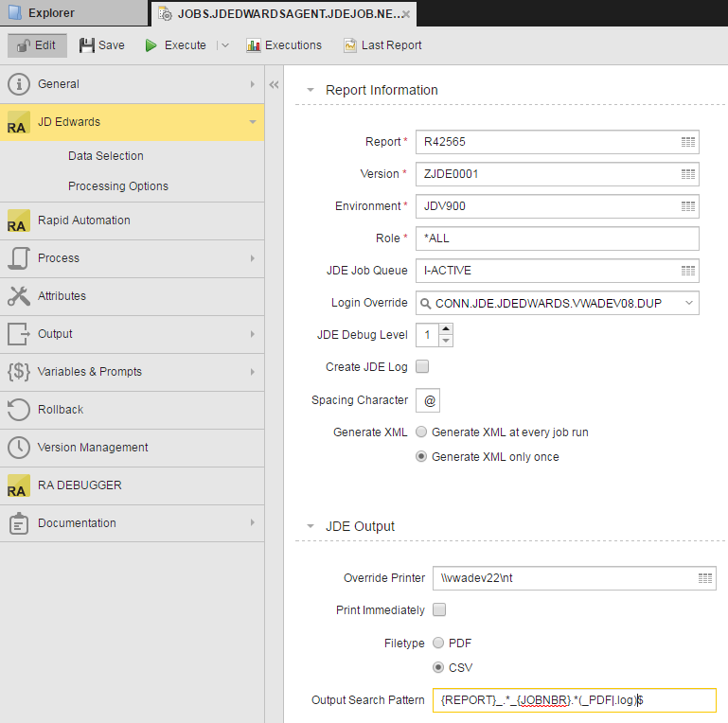Expand the Process submenu arrow

tap(253, 258)
